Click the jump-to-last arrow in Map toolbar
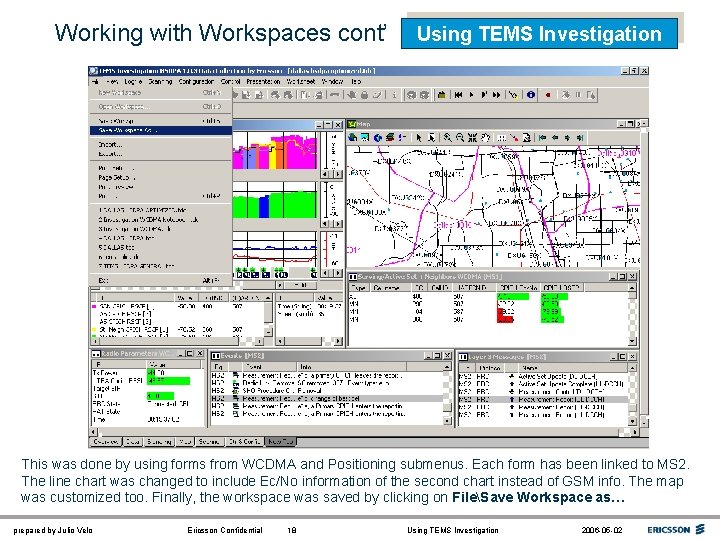Image resolution: width=720 pixels, height=540 pixels. click(x=580, y=137)
